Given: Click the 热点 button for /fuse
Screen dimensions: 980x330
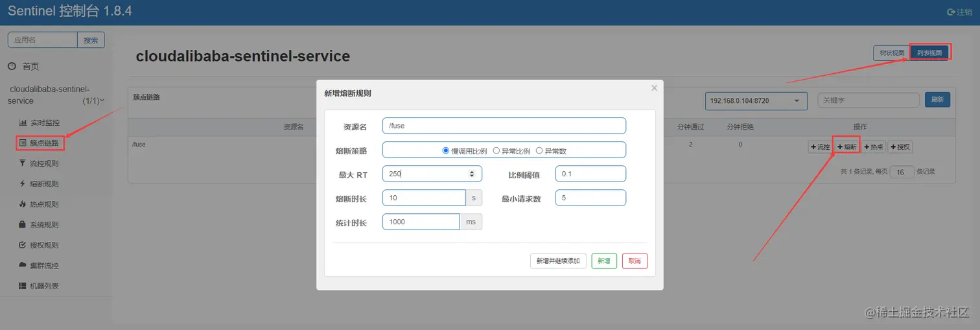Looking at the screenshot, I should tap(874, 147).
